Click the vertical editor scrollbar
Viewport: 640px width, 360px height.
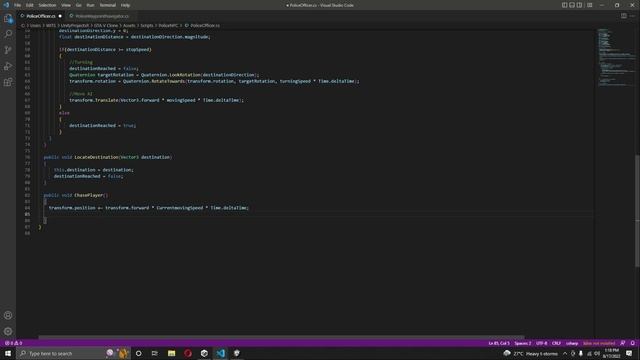(x=637, y=211)
